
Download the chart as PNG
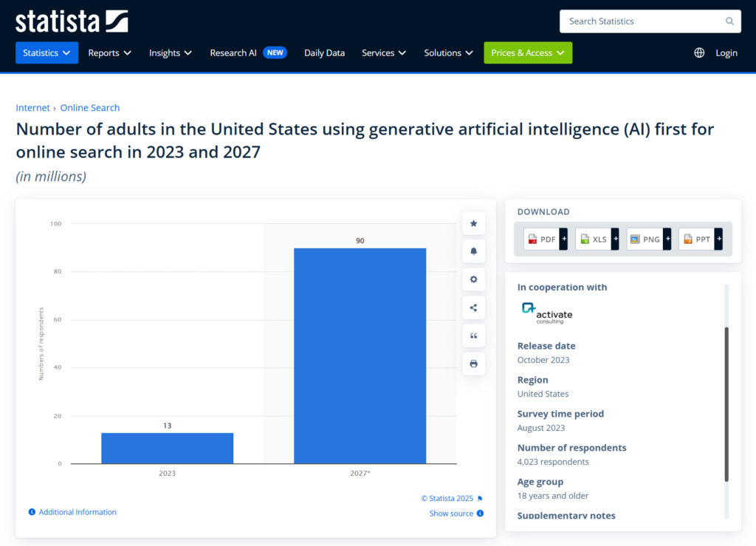pyautogui.click(x=648, y=239)
